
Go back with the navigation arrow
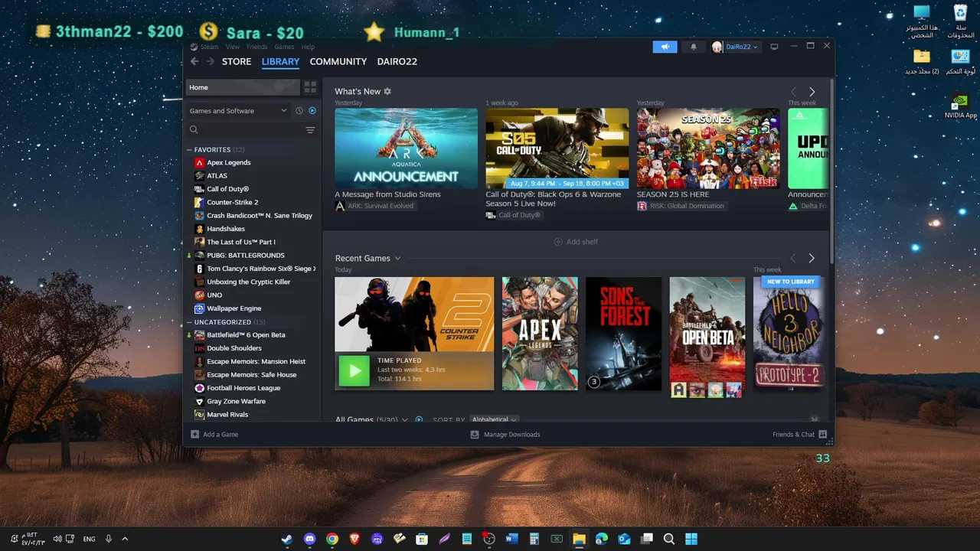point(194,61)
